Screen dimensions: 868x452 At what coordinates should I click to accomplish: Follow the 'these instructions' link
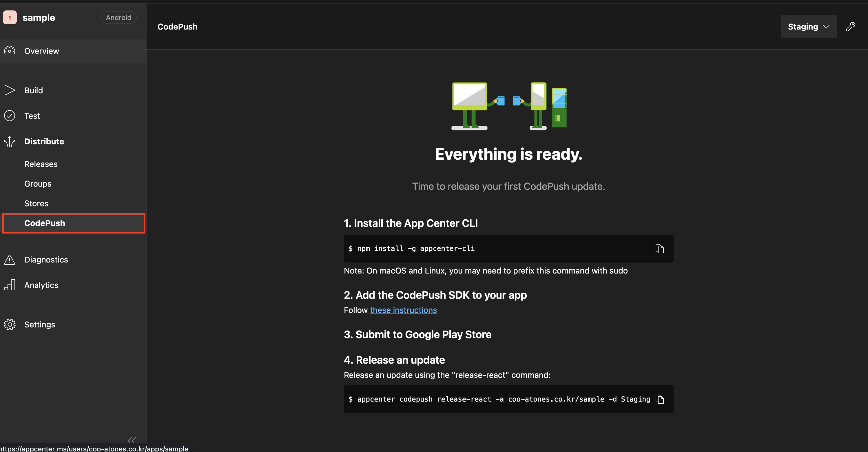coord(403,310)
